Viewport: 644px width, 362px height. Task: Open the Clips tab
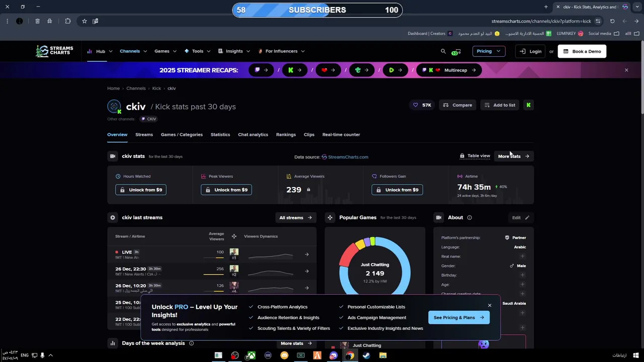pos(309,135)
